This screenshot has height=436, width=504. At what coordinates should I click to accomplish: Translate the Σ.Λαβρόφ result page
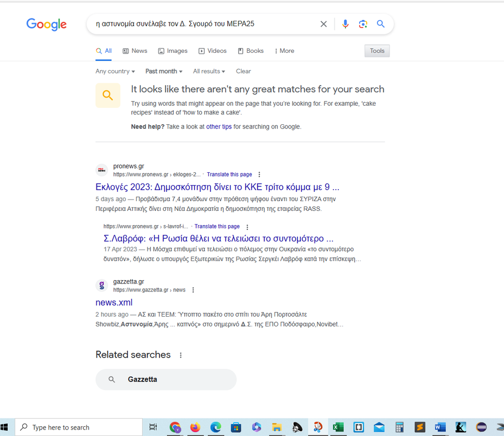pyautogui.click(x=217, y=226)
